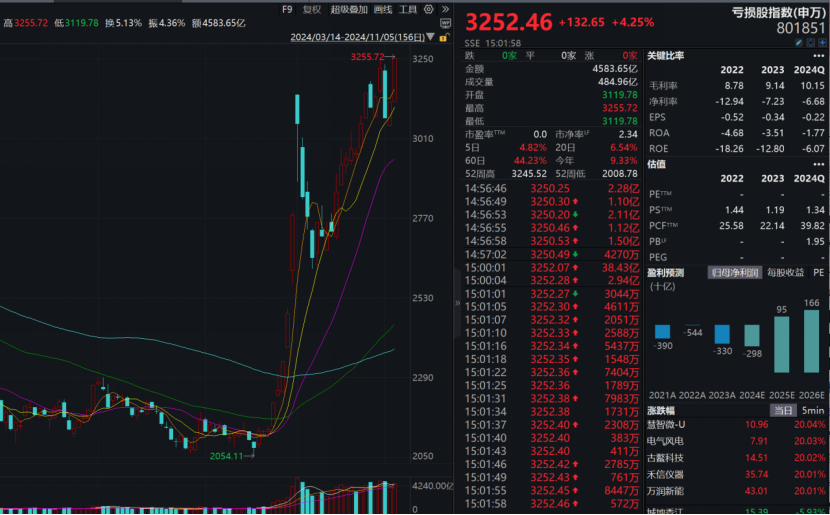The width and height of the screenshot is (830, 515).
Task: Click the WP monitor icon
Action: [x=446, y=23]
